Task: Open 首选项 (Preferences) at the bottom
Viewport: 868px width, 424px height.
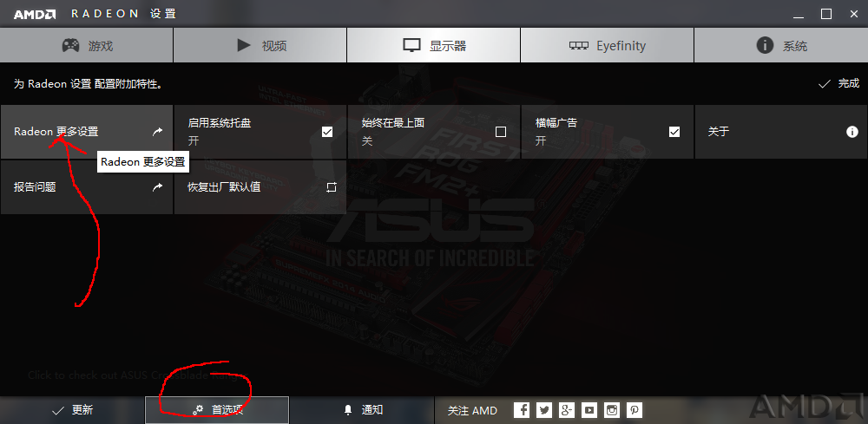Action: [x=217, y=410]
